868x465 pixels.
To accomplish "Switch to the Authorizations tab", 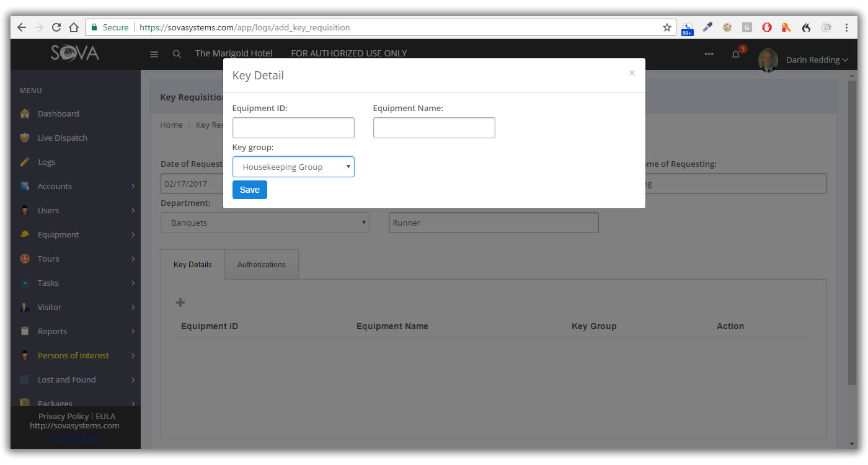I will click(262, 264).
